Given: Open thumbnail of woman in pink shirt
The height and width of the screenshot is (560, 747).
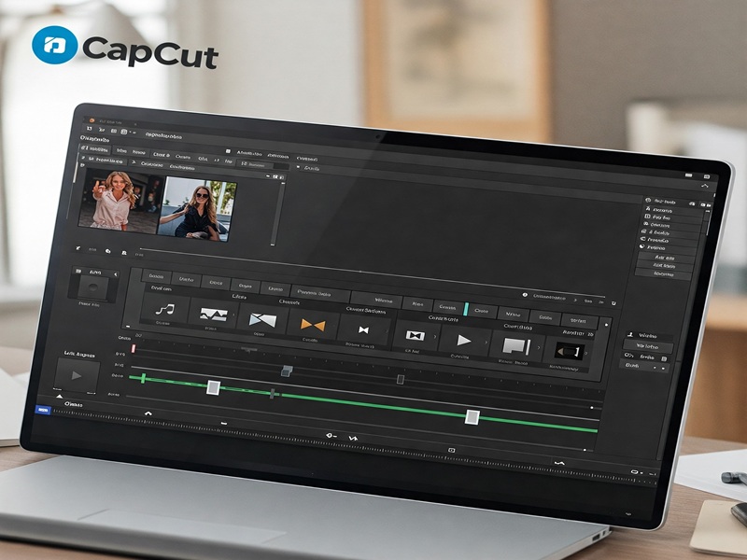Looking at the screenshot, I should [121, 201].
